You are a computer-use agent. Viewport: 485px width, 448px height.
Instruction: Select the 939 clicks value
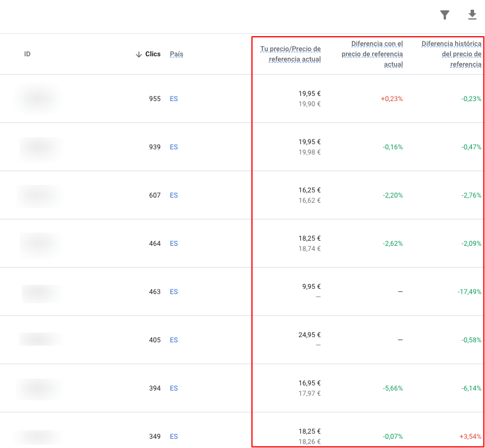pyautogui.click(x=154, y=147)
